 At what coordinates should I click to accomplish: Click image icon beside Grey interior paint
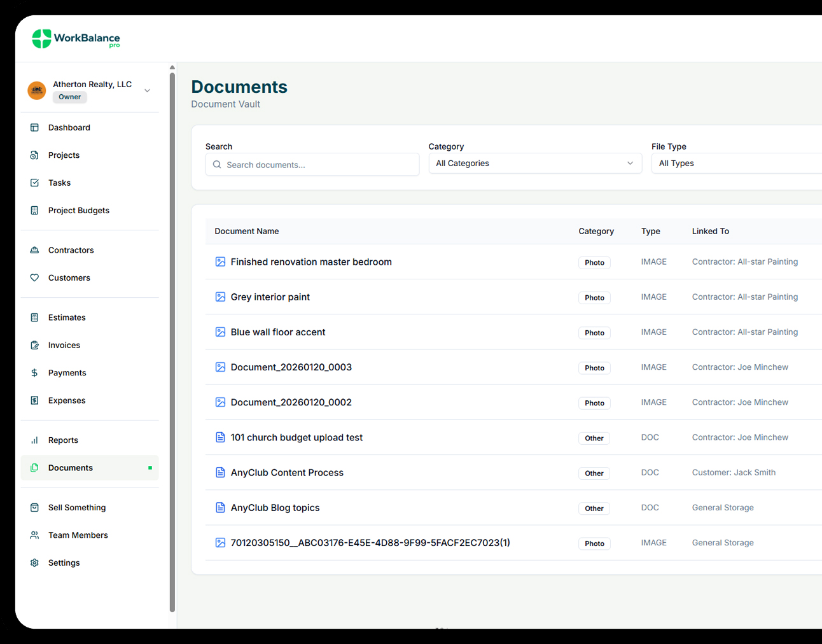click(x=220, y=297)
